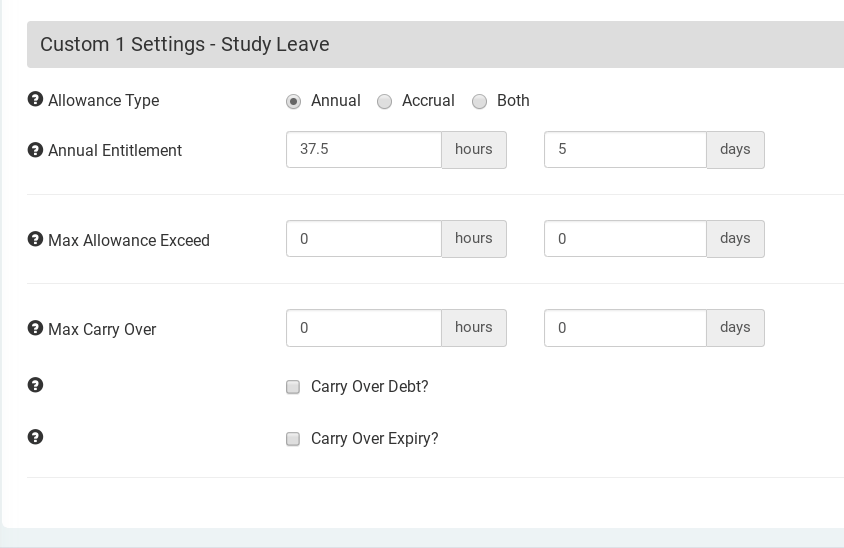Click the Max Carry Over hours field
The height and width of the screenshot is (548, 844).
(364, 328)
